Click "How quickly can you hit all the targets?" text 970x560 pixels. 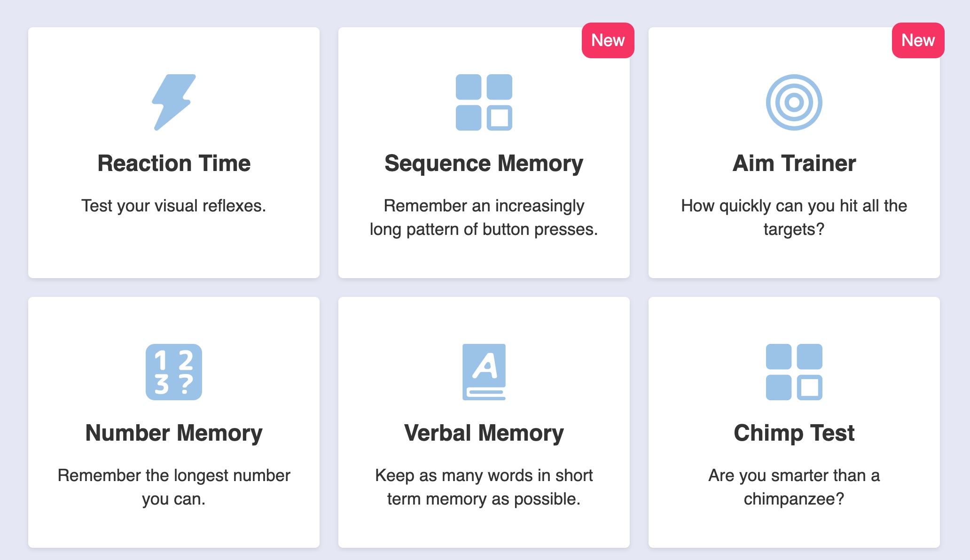tap(794, 218)
